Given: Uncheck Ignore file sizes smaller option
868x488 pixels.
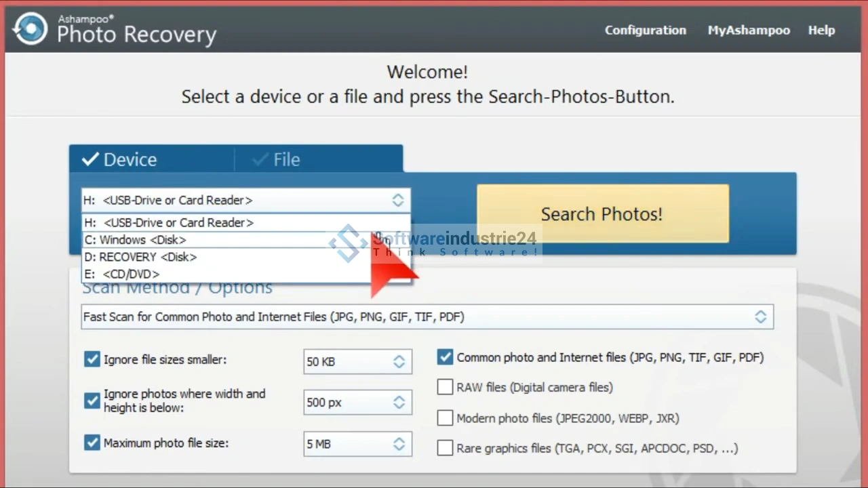Looking at the screenshot, I should 92,359.
